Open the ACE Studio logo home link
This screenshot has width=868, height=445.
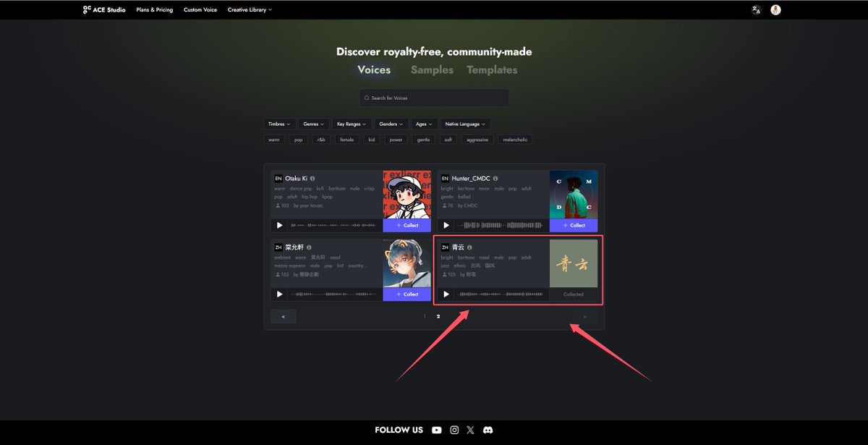click(104, 10)
